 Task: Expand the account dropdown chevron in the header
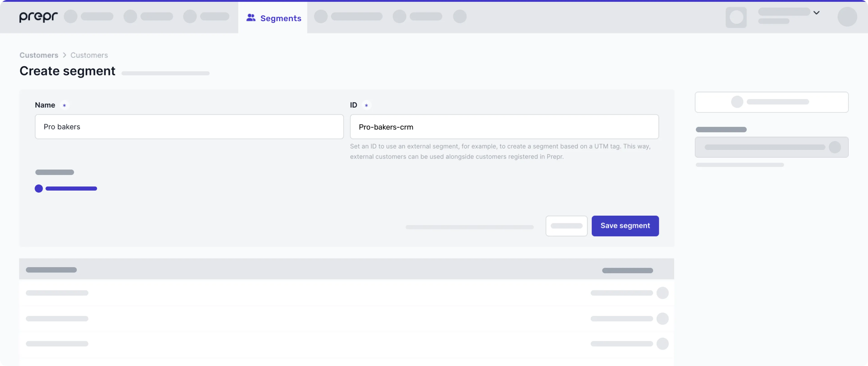(816, 13)
